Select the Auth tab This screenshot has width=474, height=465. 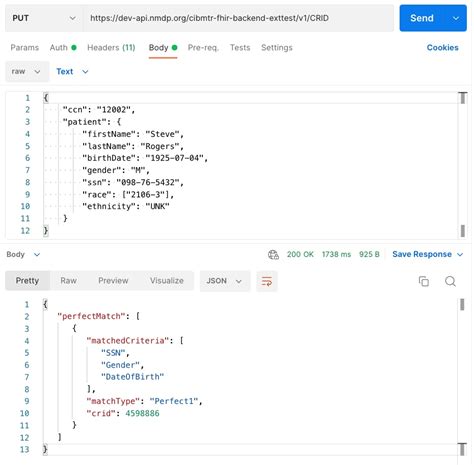coord(63,48)
